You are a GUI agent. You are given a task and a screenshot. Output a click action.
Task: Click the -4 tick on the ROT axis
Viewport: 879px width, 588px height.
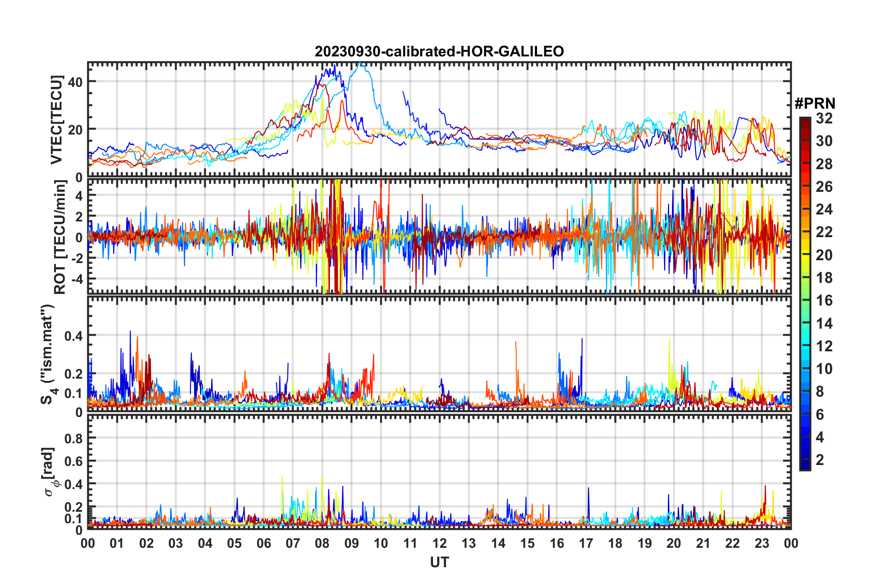pyautogui.click(x=77, y=280)
